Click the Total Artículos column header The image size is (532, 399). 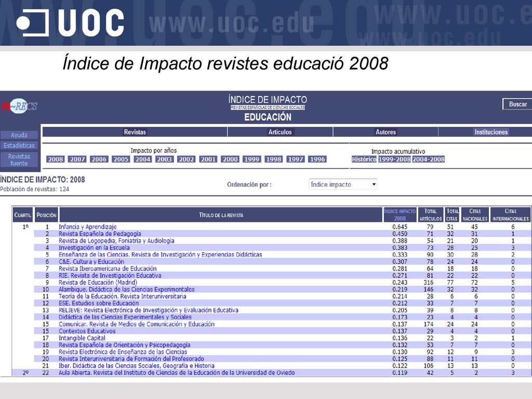click(430, 215)
